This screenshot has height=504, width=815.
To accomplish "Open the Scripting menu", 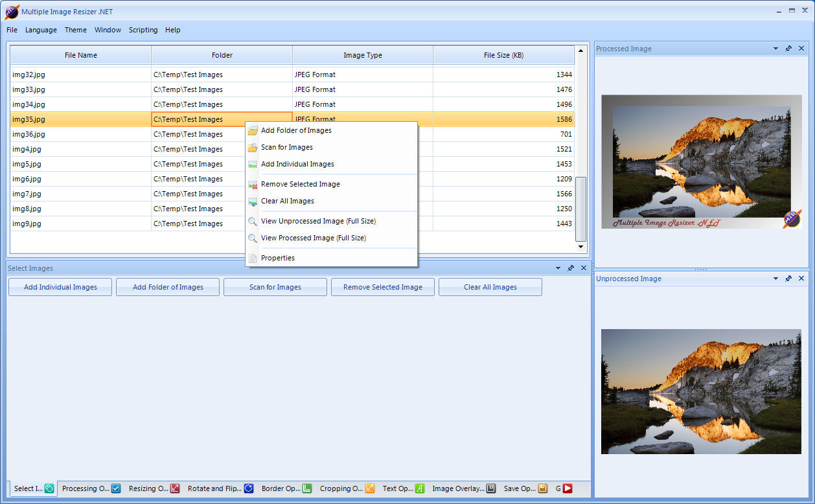I will point(143,30).
